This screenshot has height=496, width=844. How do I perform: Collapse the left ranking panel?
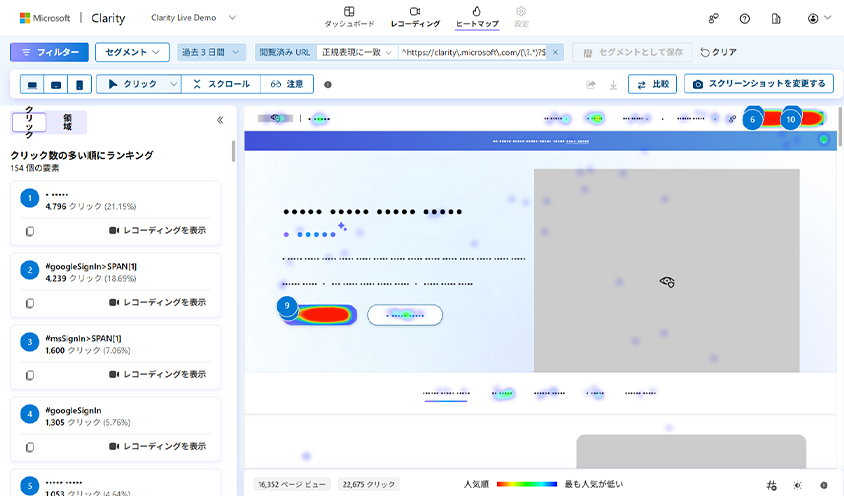click(220, 120)
